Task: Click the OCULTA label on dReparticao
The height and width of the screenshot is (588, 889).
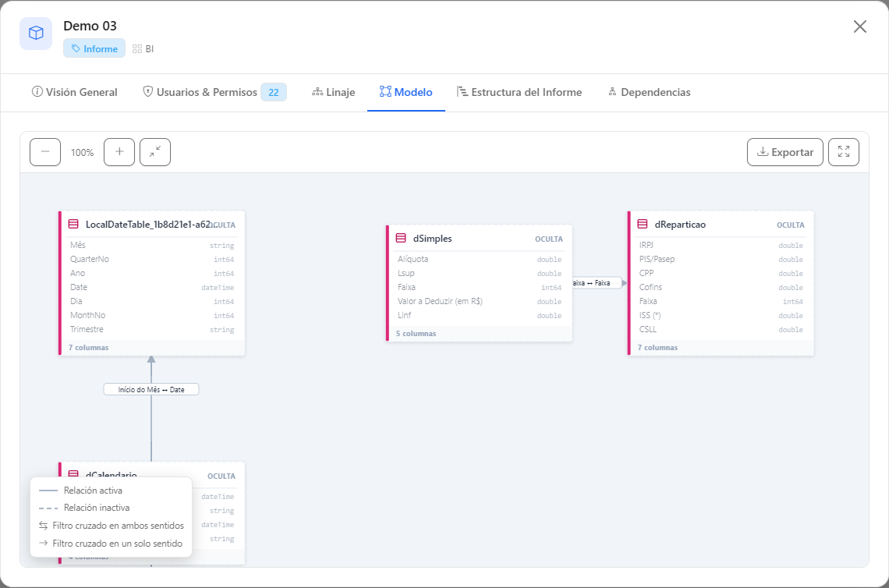Action: click(x=790, y=225)
